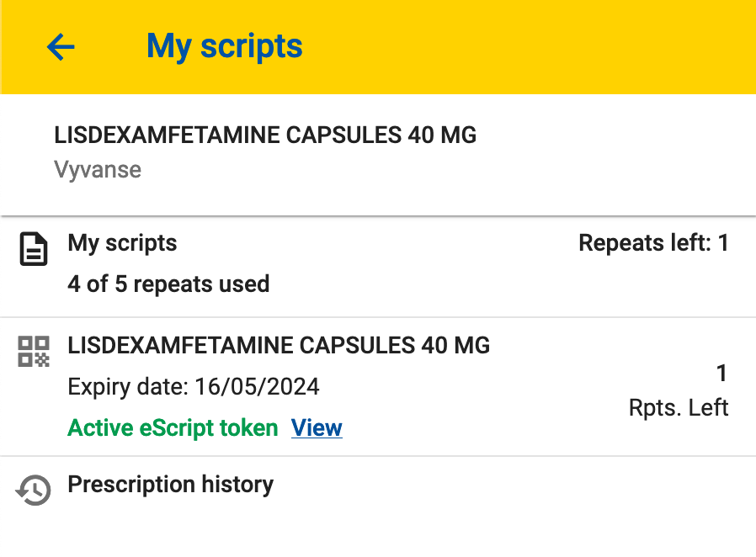This screenshot has height=557, width=756.
Task: Click the 'Repeats left: 1' text
Action: [653, 244]
